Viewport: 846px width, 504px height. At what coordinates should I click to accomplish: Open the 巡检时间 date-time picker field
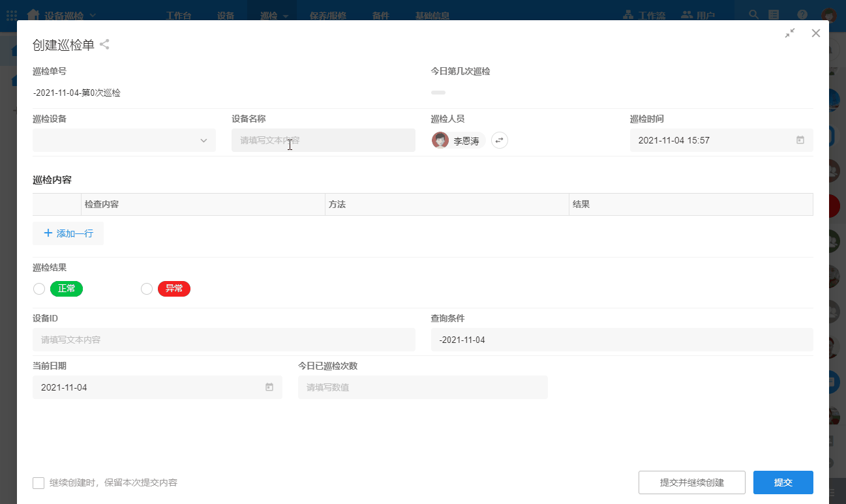pyautogui.click(x=721, y=140)
